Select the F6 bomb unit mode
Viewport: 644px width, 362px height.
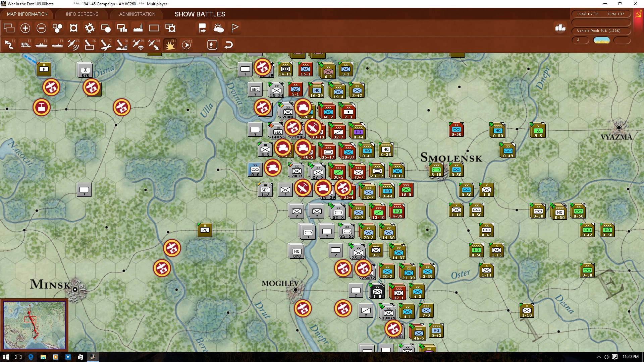(90, 45)
